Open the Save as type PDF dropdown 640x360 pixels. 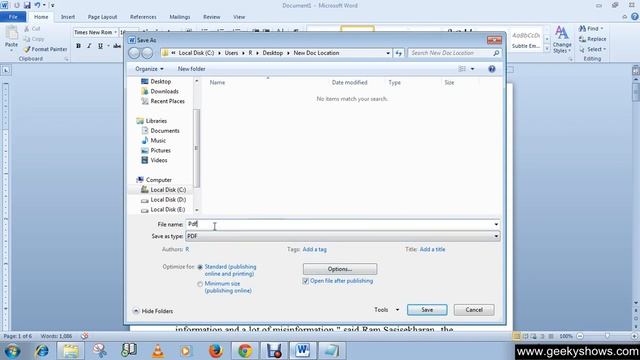(x=342, y=236)
